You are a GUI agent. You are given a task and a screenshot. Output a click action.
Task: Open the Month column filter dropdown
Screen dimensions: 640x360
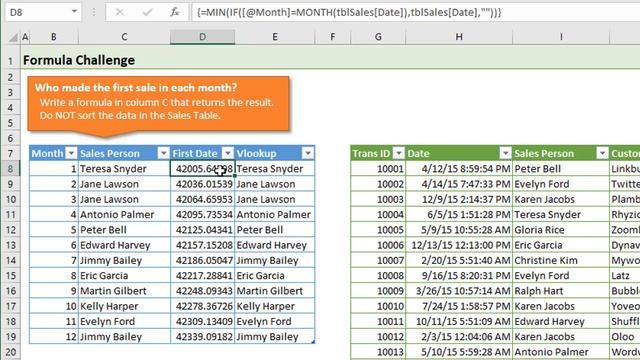point(71,153)
